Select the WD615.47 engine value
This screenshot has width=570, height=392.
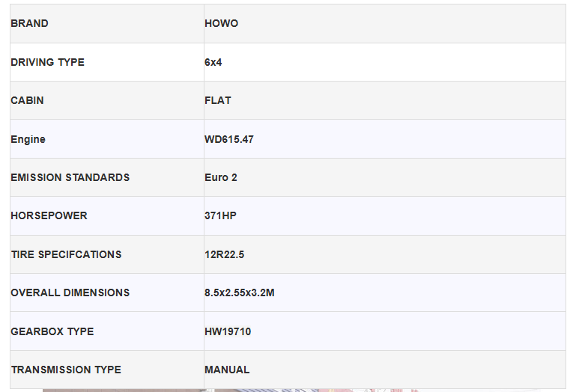pos(229,139)
